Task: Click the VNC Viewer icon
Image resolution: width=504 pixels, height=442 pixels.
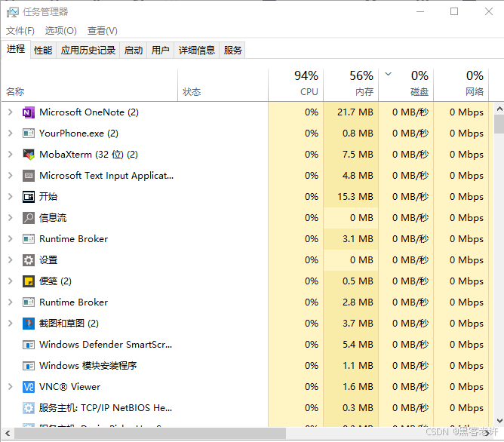Action: (x=29, y=387)
